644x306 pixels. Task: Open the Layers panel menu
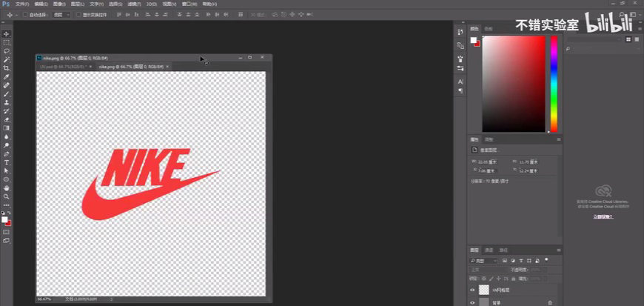[559, 250]
